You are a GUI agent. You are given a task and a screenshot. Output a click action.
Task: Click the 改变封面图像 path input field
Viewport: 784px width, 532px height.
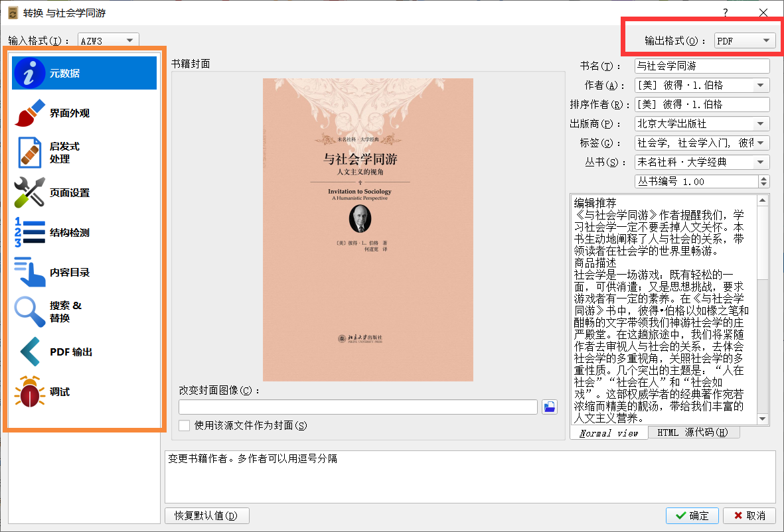pyautogui.click(x=358, y=407)
